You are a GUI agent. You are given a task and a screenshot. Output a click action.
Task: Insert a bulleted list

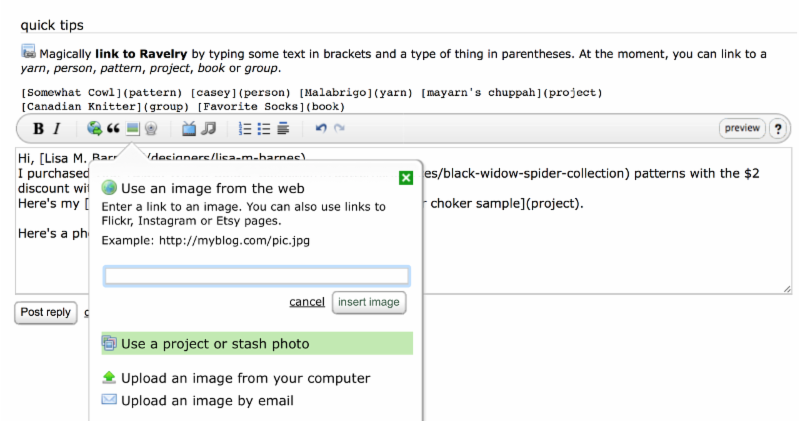click(265, 128)
